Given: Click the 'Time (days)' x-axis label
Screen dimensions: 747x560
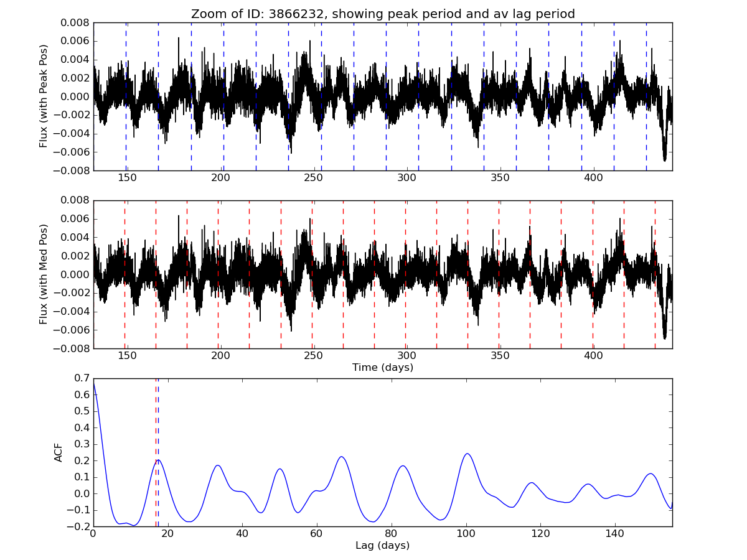Looking at the screenshot, I should click(x=383, y=368).
